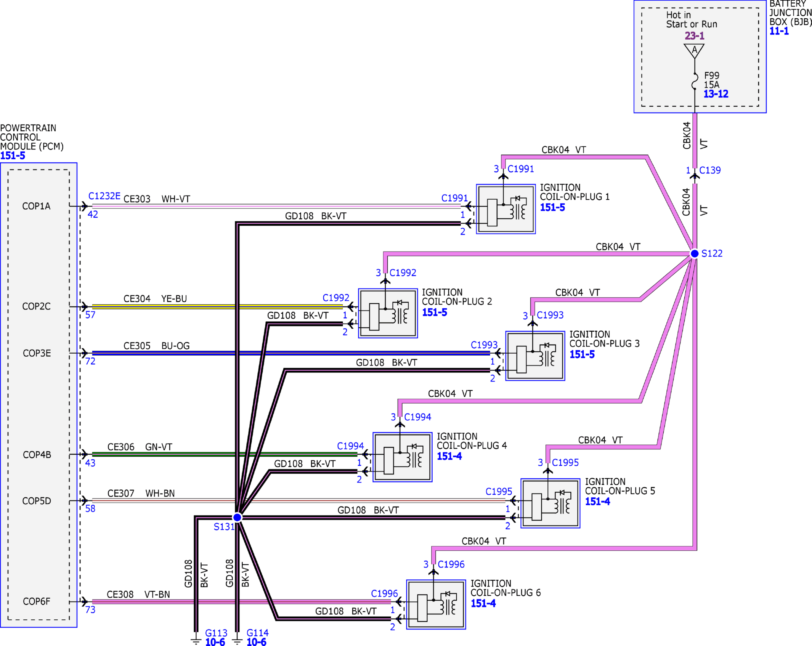812x646 pixels.
Task: Click the S131 splice label
Action: coord(224,527)
